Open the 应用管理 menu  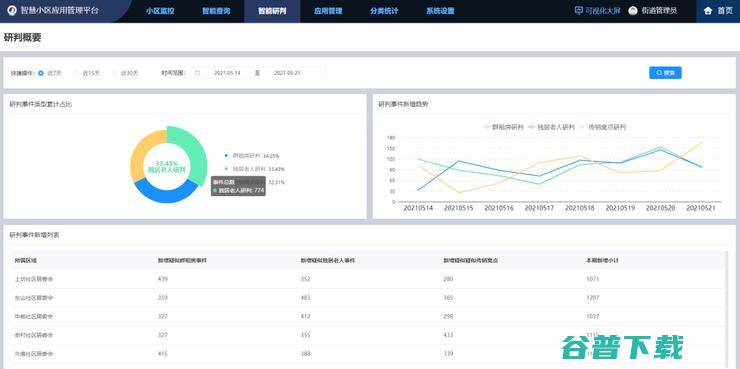pyautogui.click(x=328, y=11)
